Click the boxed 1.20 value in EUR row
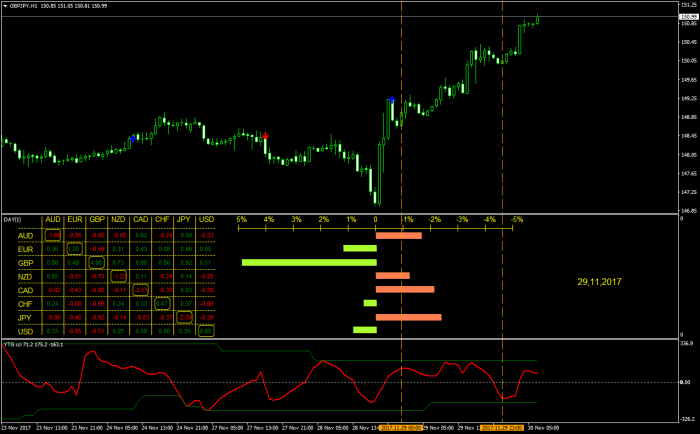Screen dimensions: 700x434 [75, 249]
